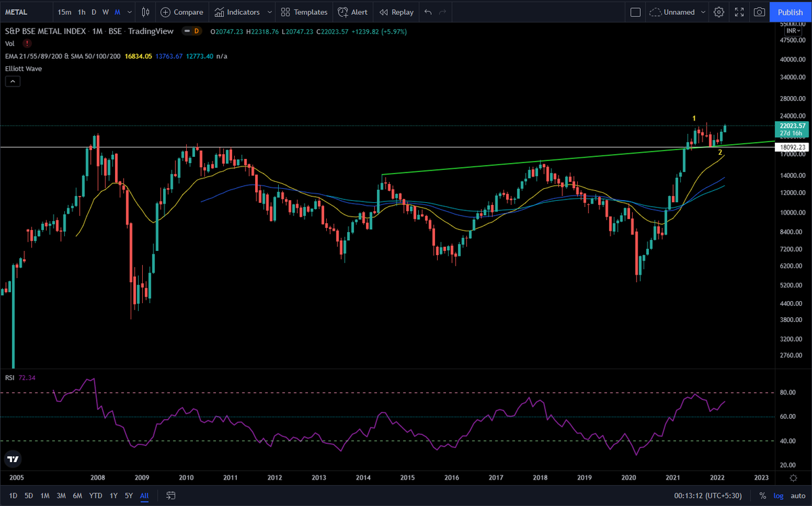Click the Elliott Wave label 1
Screen dimensions: 812x506
[x=694, y=118]
